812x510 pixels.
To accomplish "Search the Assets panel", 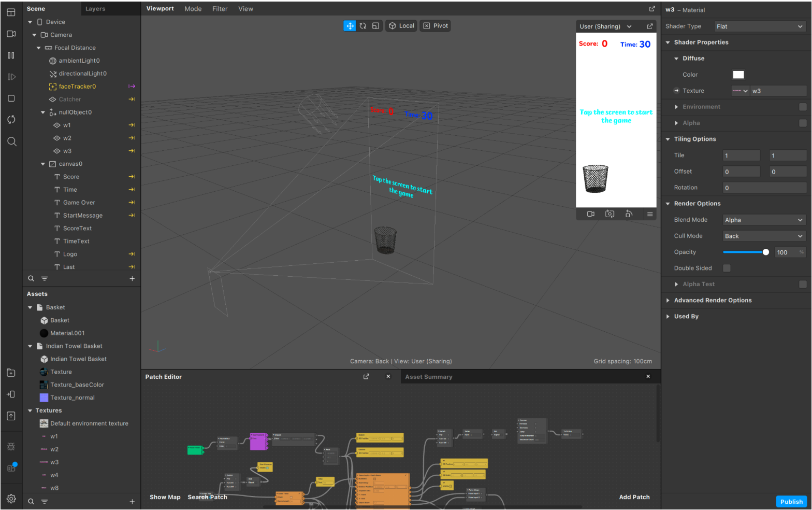I will [x=31, y=502].
